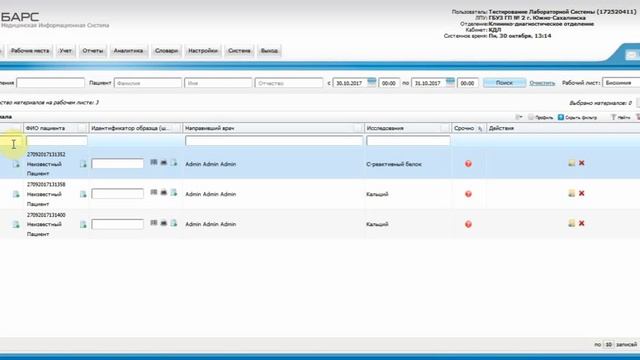Open the Учет menu
640x360 pixels.
click(x=65, y=51)
